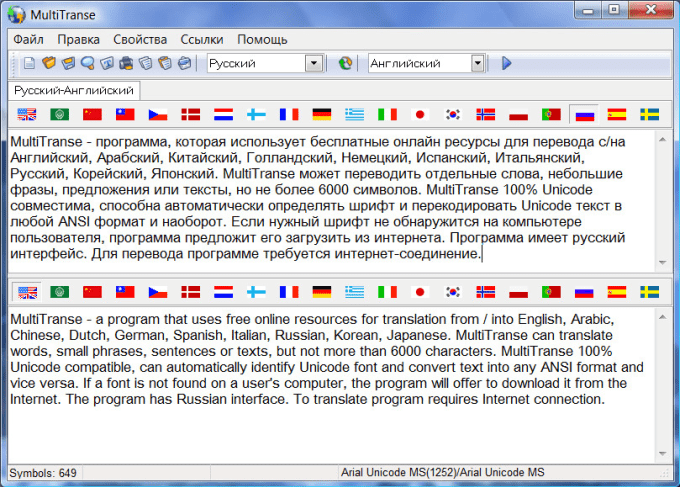Pick Germany flag in target flag row
The width and height of the screenshot is (680, 487).
(x=322, y=292)
